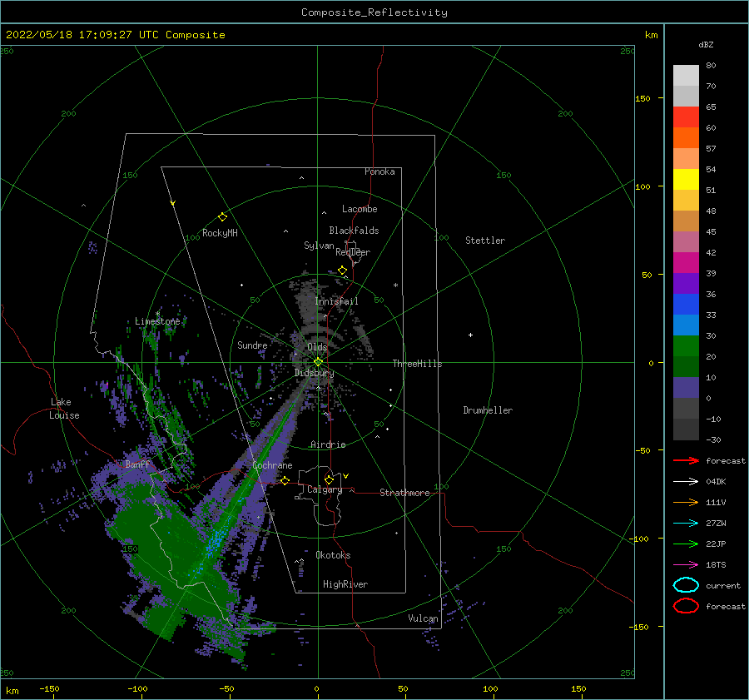Click the Ponoka label
The height and width of the screenshot is (700, 749).
(x=379, y=172)
